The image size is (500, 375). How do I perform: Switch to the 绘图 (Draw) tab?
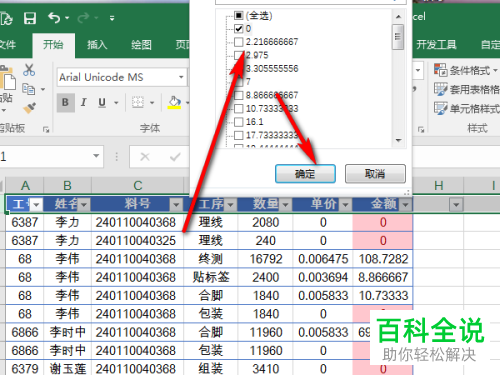click(x=141, y=45)
